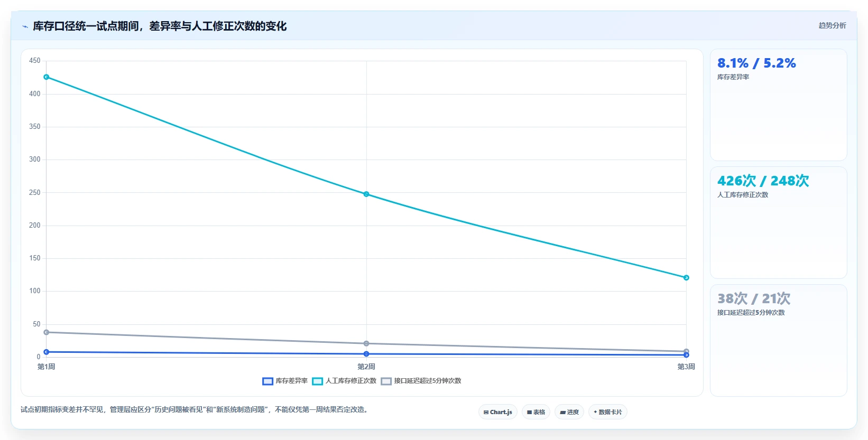Toggle the 人工库存修正次数 legend item
The height and width of the screenshot is (440, 868).
pos(344,381)
